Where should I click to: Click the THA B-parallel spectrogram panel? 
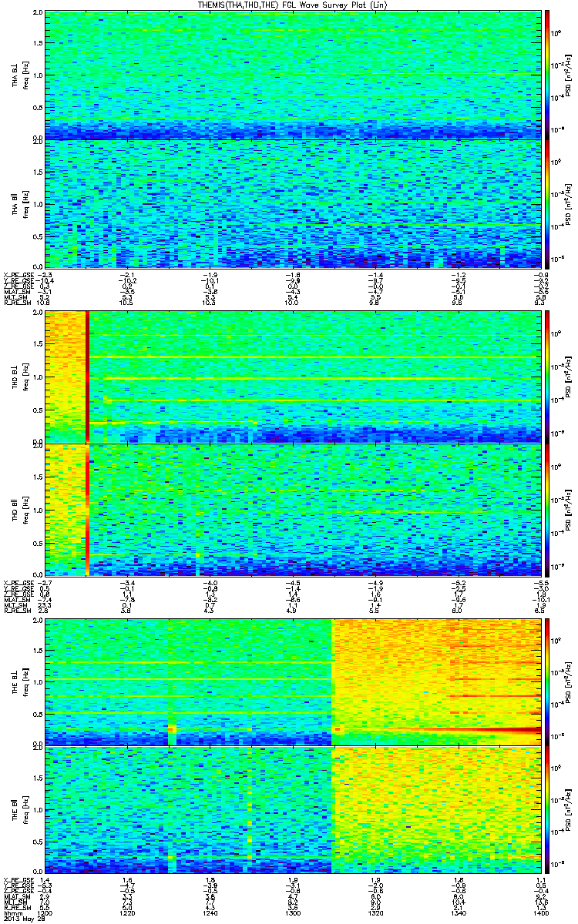pyautogui.click(x=292, y=205)
